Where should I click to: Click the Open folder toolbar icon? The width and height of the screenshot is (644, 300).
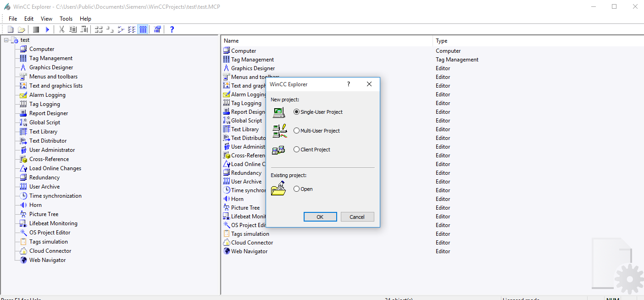(21, 29)
